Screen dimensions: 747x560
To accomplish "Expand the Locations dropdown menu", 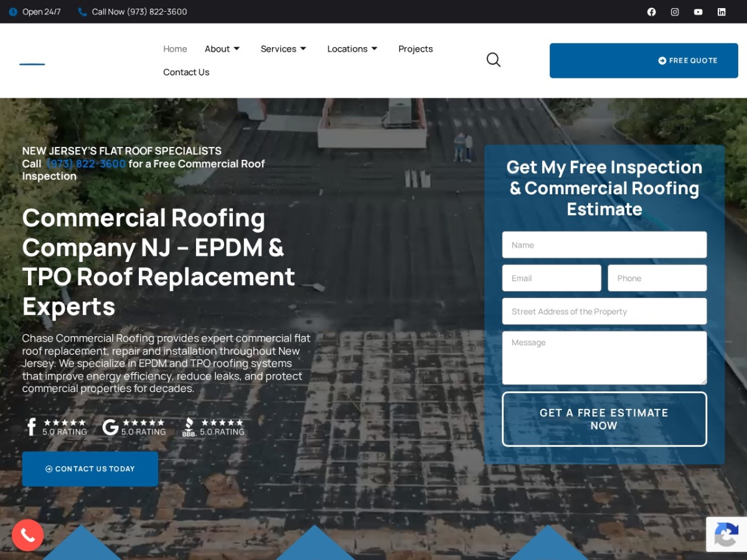I will [x=352, y=49].
